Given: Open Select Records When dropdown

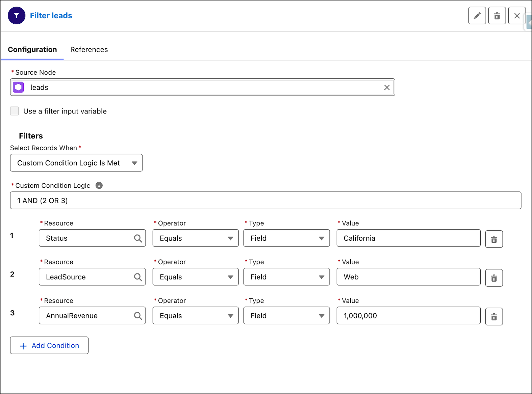Looking at the screenshot, I should (x=76, y=163).
